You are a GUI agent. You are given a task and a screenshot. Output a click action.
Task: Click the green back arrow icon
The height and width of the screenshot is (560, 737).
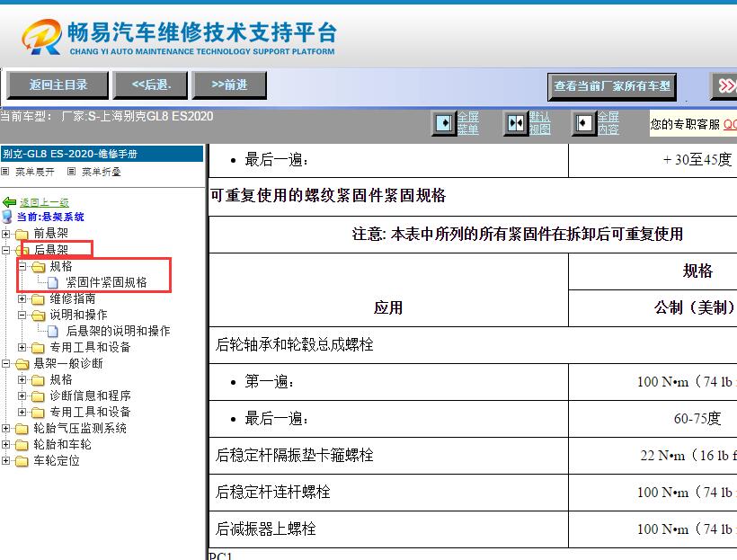[9, 202]
